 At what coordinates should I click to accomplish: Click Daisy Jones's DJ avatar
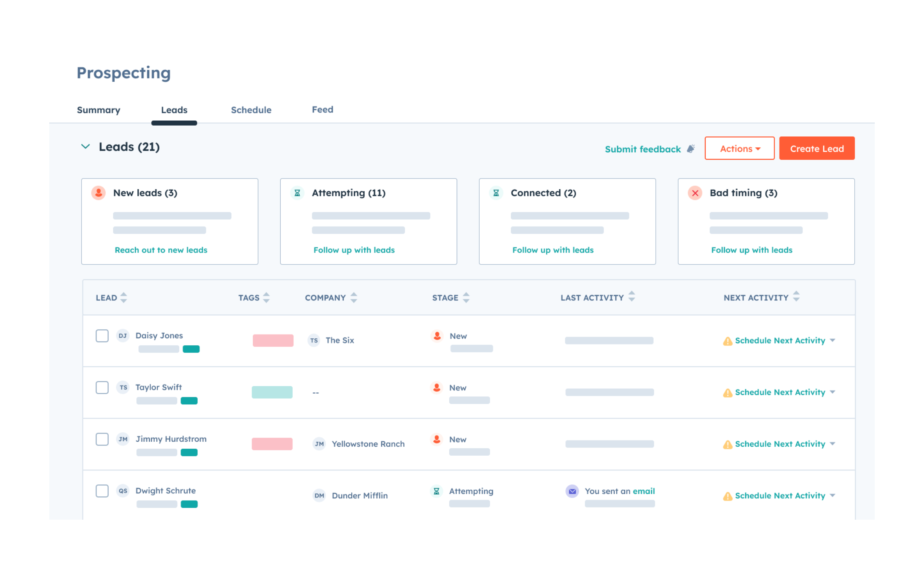123,336
